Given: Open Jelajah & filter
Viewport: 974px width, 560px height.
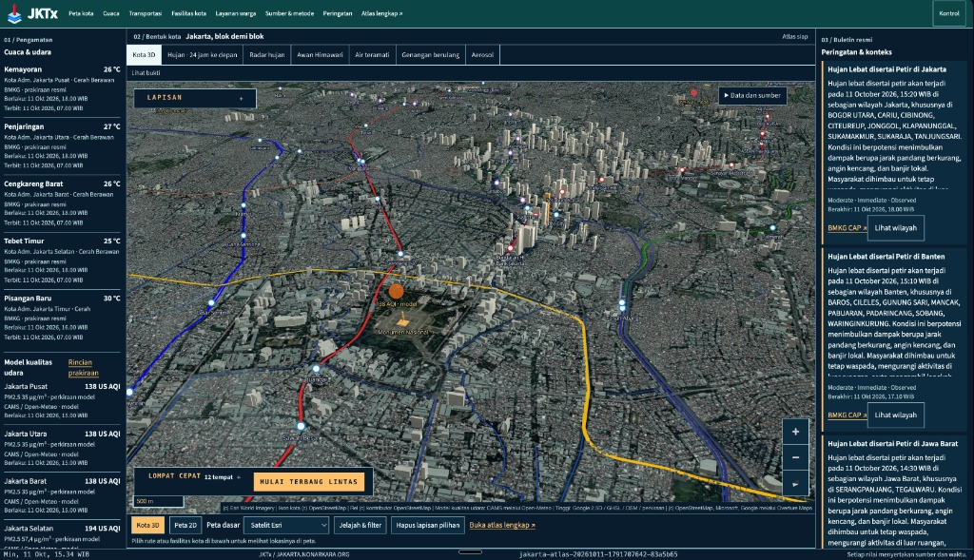Looking at the screenshot, I should coord(360,525).
